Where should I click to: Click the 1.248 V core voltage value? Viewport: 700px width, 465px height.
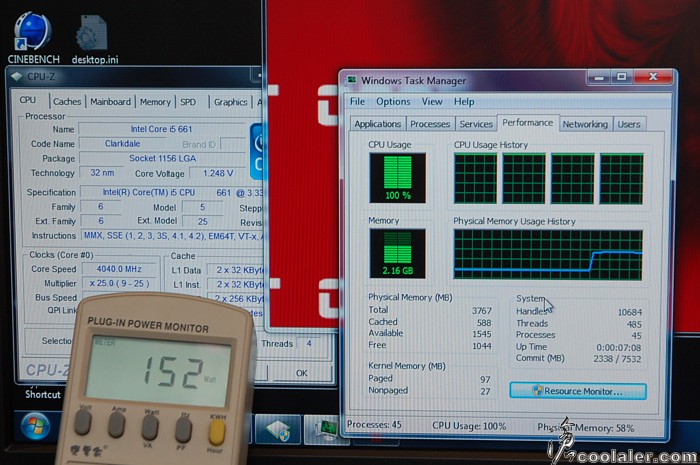[218, 173]
